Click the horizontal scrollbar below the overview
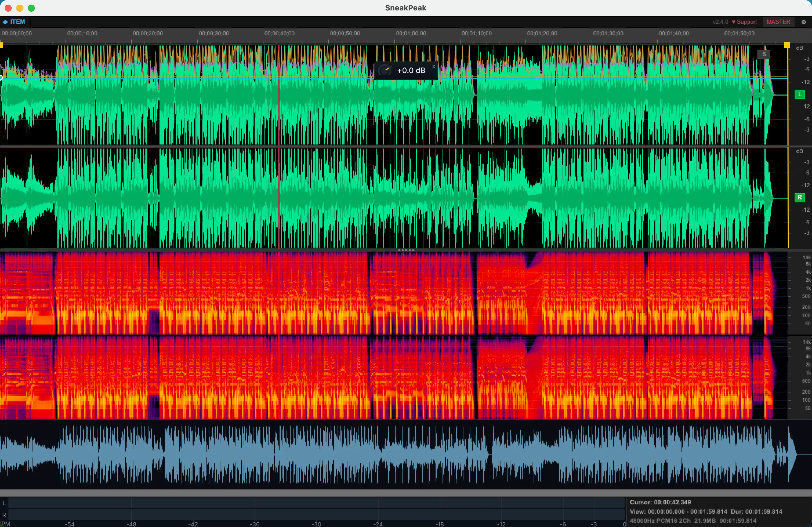Viewport: 812px width, 527px height. (406, 493)
